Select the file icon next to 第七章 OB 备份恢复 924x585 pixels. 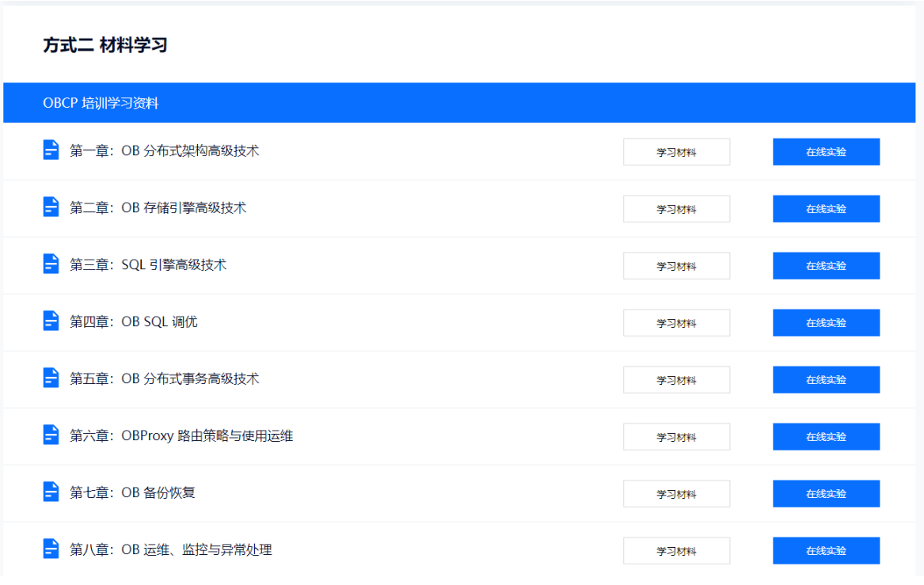point(50,493)
